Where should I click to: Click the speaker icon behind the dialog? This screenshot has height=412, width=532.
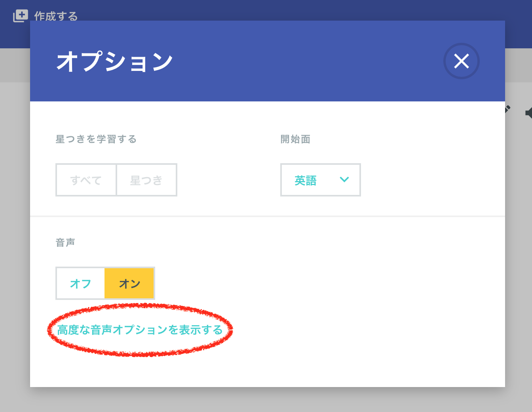(528, 113)
